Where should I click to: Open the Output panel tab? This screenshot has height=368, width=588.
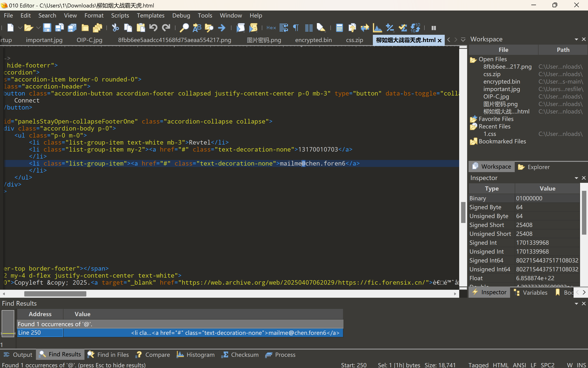click(18, 355)
